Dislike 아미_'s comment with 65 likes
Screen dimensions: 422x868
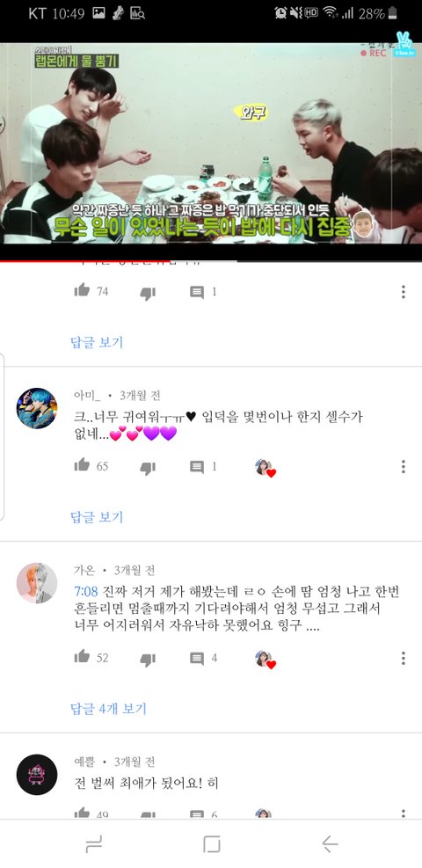148,467
